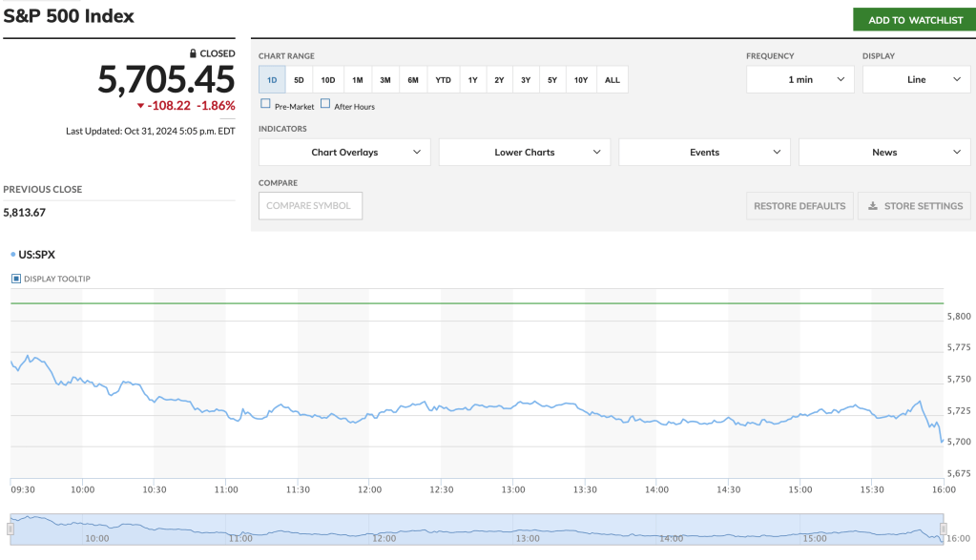Enable the Pre-Market checkbox

click(265, 104)
